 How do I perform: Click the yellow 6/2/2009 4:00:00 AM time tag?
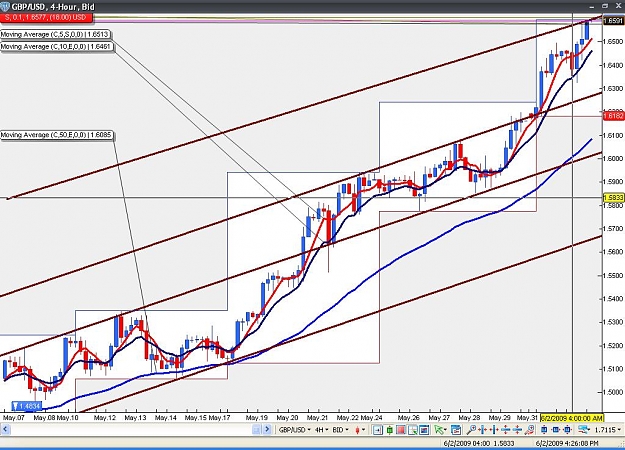pos(572,418)
